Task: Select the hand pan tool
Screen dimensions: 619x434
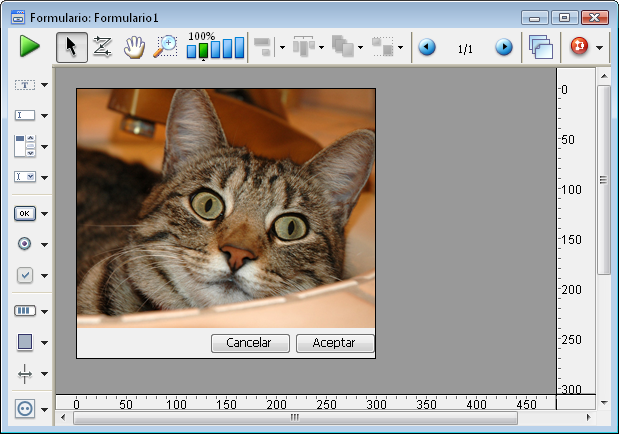Action: click(x=133, y=47)
